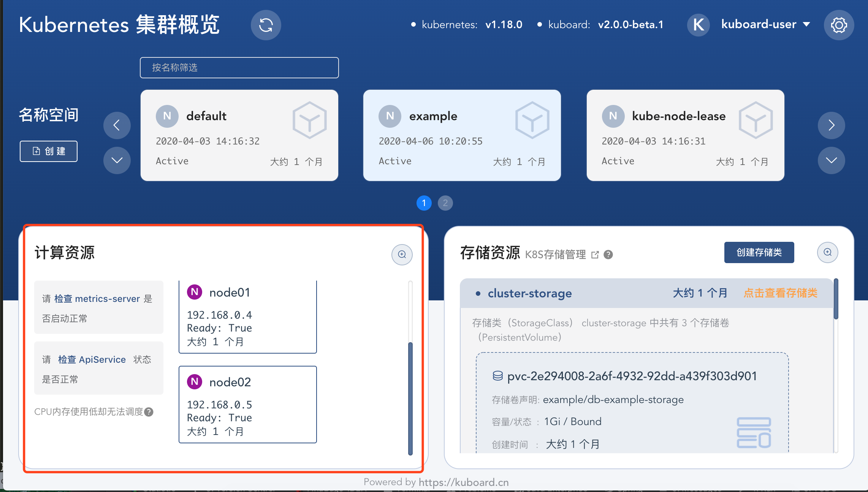Click the cube icon on the default namespace card
Viewport: 868px width, 492px height.
point(310,121)
